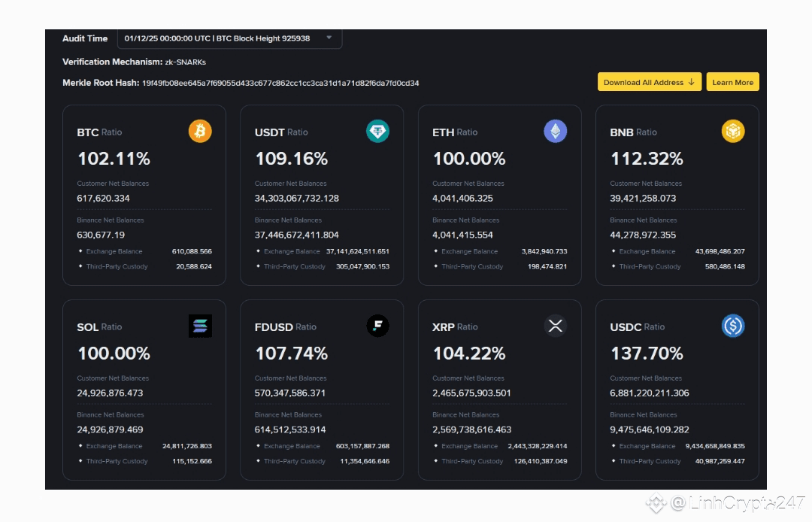
Task: Click the Learn More button
Action: [733, 82]
